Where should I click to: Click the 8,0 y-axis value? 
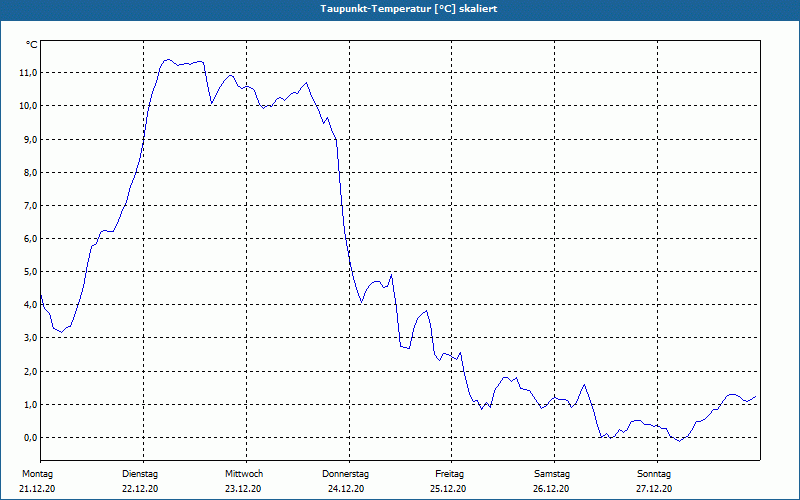pos(30,172)
